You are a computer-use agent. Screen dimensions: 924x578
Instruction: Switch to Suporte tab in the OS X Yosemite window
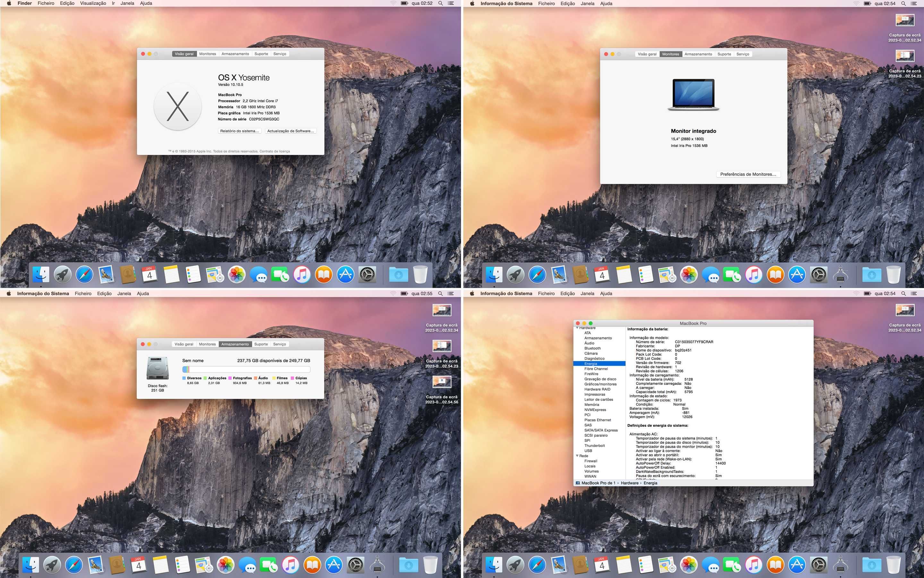coord(261,54)
